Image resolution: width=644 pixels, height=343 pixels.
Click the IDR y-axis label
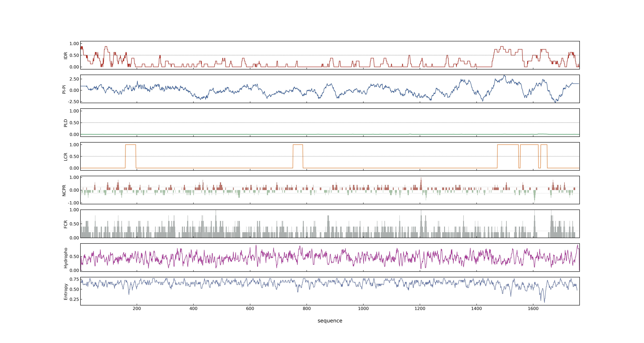pos(66,55)
